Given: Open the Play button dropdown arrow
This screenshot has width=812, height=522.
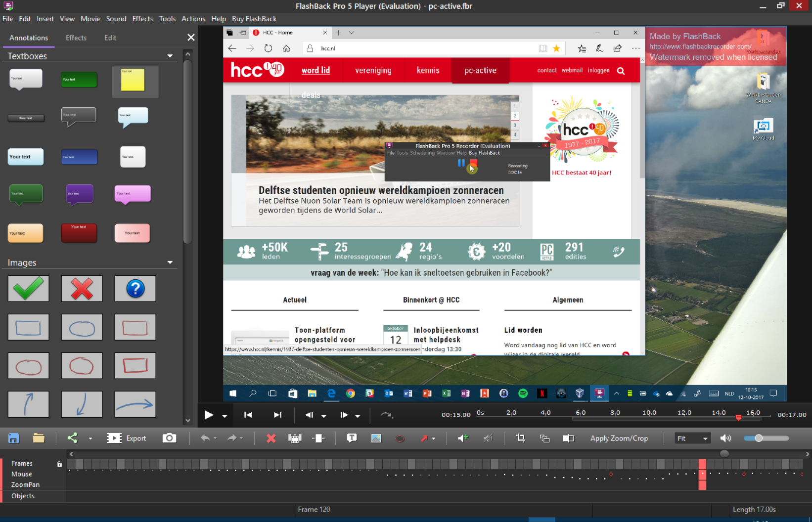Looking at the screenshot, I should [225, 416].
